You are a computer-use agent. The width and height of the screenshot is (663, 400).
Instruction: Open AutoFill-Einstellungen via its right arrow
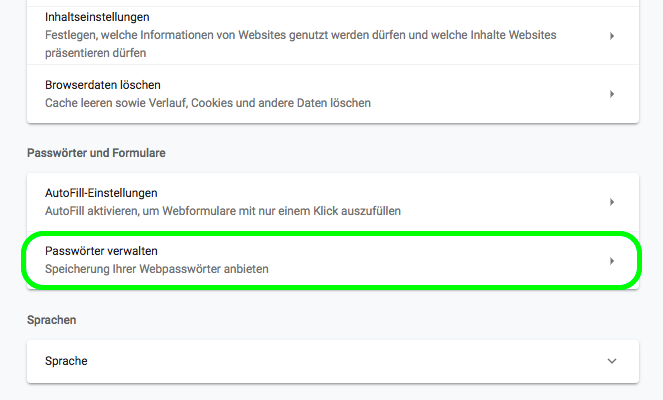(611, 202)
